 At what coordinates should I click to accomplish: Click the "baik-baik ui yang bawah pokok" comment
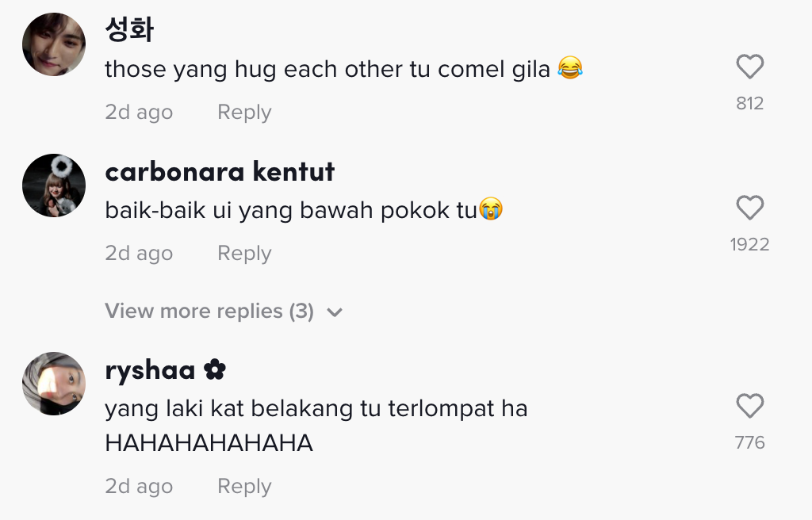click(291, 211)
